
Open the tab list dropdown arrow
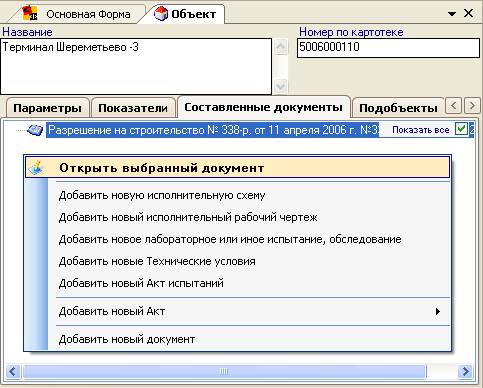point(452,14)
